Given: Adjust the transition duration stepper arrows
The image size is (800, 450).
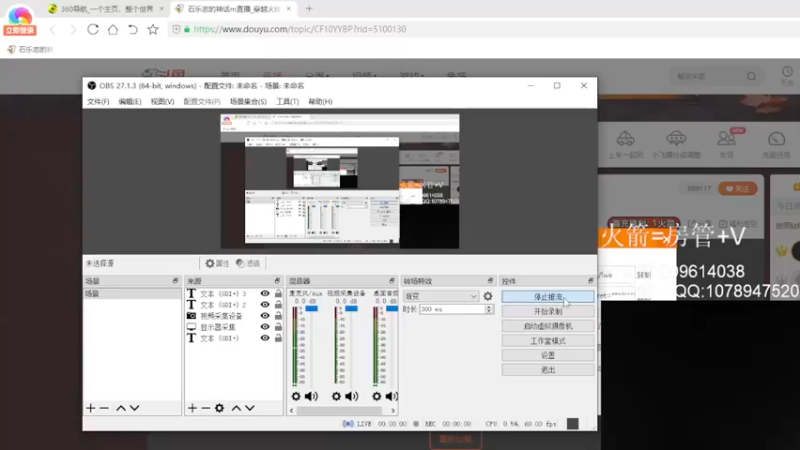Looking at the screenshot, I should [489, 309].
